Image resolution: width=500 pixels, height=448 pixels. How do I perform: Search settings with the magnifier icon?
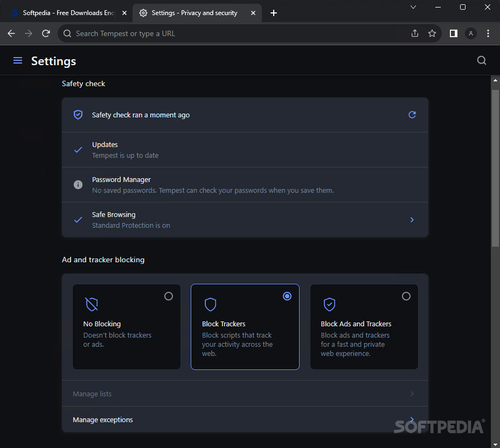[482, 60]
